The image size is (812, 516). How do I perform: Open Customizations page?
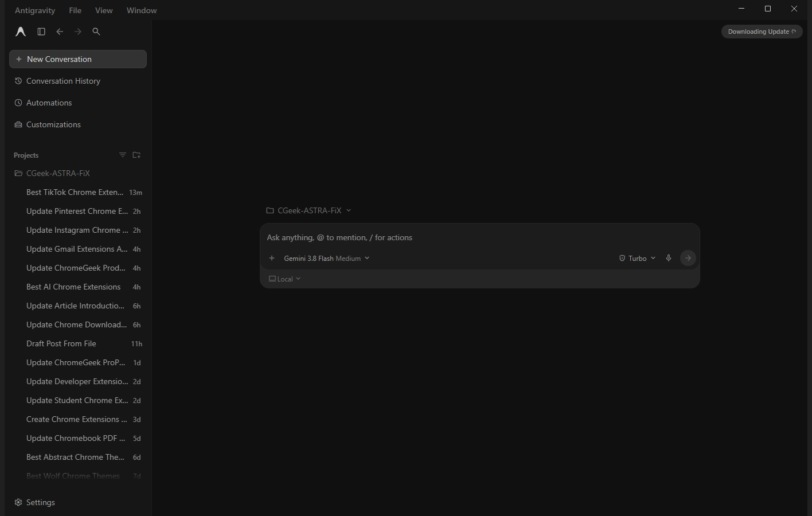[78, 124]
